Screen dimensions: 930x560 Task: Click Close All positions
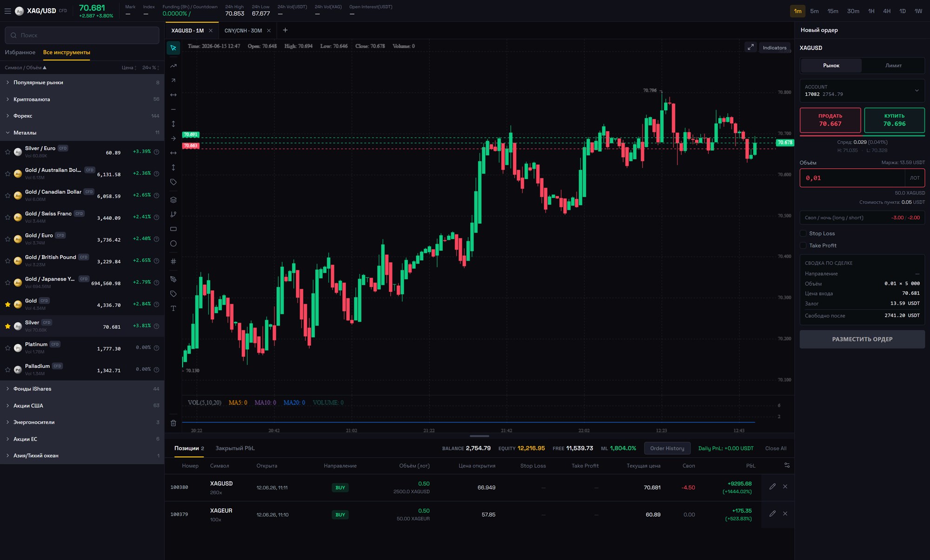776,448
